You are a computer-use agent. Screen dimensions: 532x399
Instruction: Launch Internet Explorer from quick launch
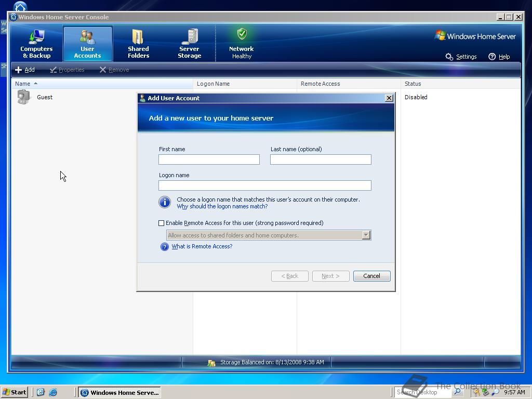(53, 392)
